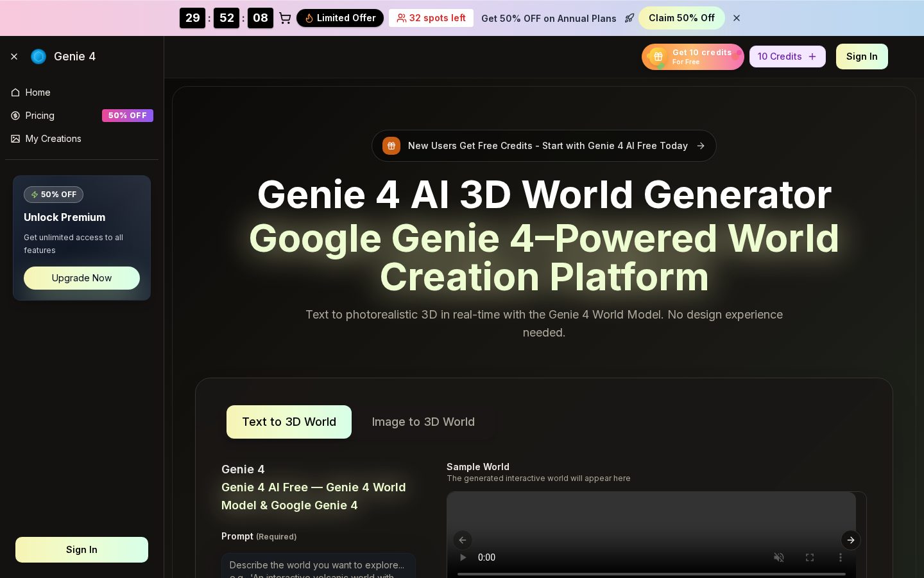Screen dimensions: 924x578
Task: Go to previous sample with left arrow
Action: (463, 540)
